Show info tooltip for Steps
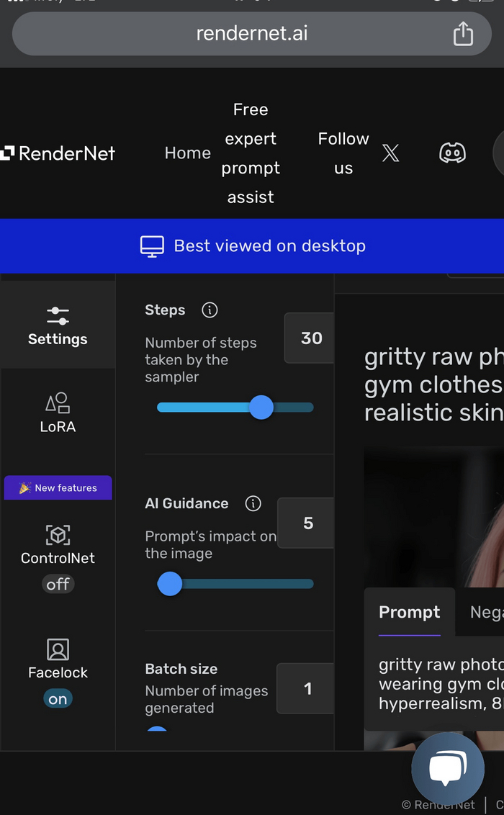The image size is (504, 815). [210, 310]
